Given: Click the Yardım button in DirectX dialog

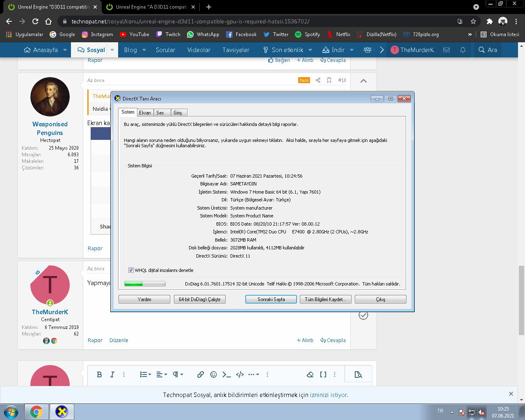Looking at the screenshot, I should [x=144, y=299].
